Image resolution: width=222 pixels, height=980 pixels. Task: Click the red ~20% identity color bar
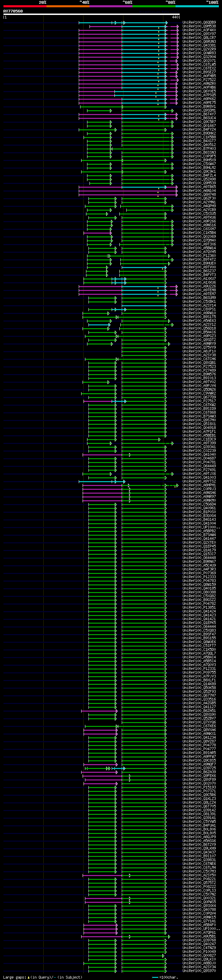pyautogui.click(x=25, y=7)
